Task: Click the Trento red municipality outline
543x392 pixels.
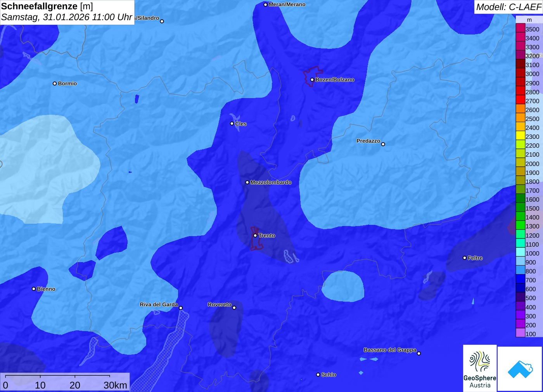Action: coord(256,238)
